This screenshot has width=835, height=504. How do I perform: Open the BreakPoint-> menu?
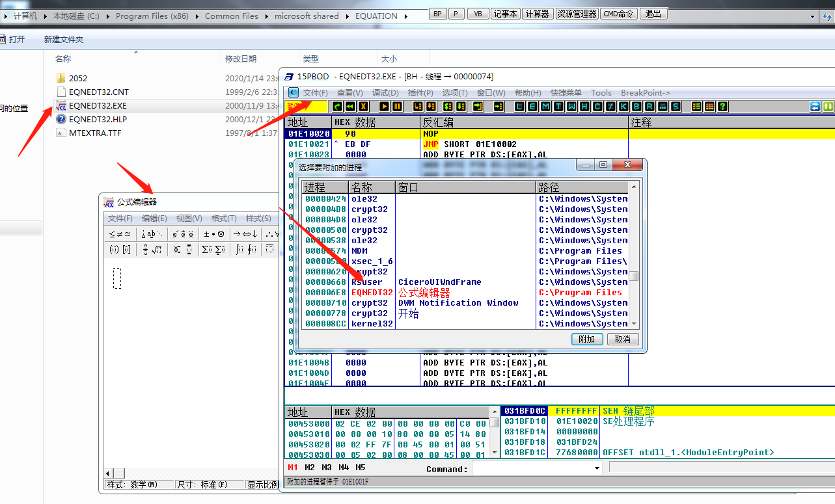tap(646, 93)
